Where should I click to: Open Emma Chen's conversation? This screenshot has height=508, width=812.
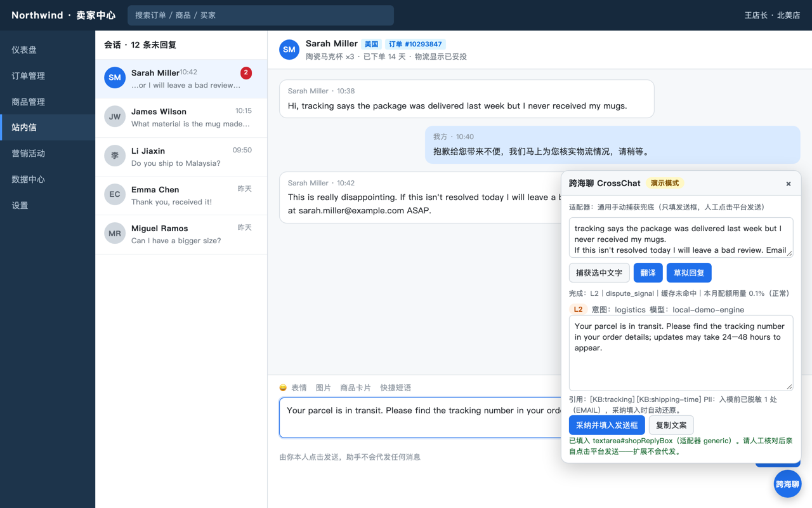click(x=181, y=195)
